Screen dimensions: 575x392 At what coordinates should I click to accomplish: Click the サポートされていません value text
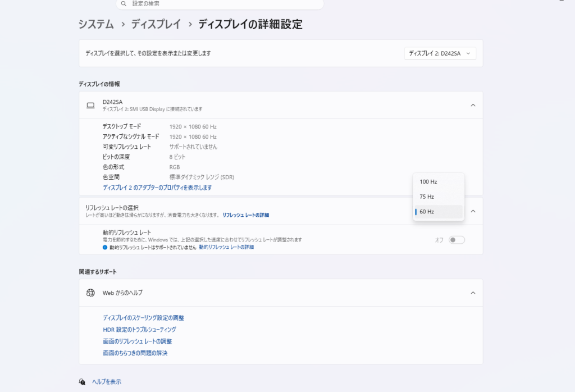point(193,147)
